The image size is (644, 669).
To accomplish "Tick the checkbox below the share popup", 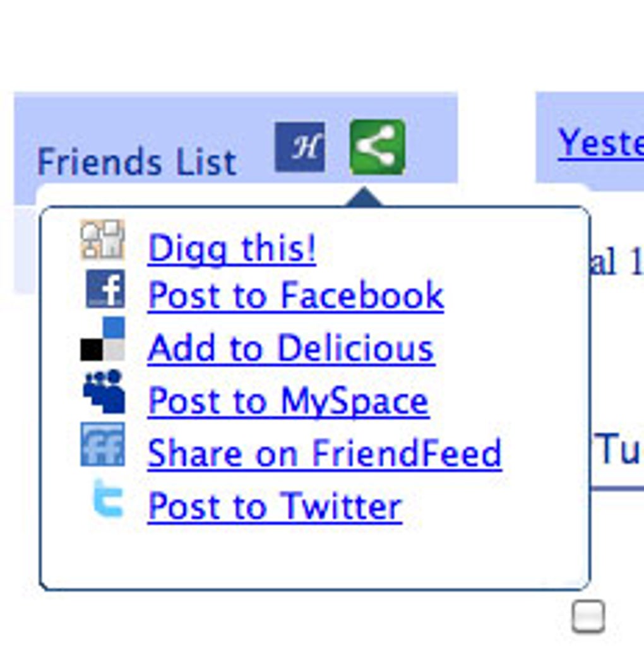I will 588,617.
